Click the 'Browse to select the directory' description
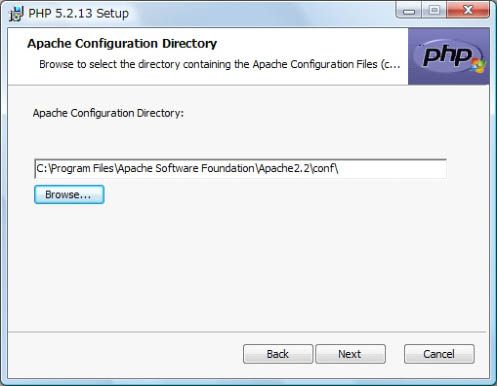 coord(220,64)
